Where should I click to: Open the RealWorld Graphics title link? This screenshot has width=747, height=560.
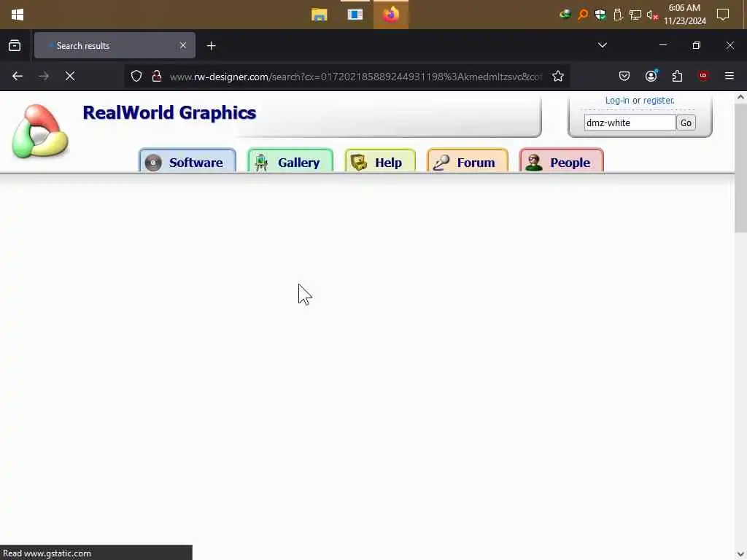tap(169, 113)
